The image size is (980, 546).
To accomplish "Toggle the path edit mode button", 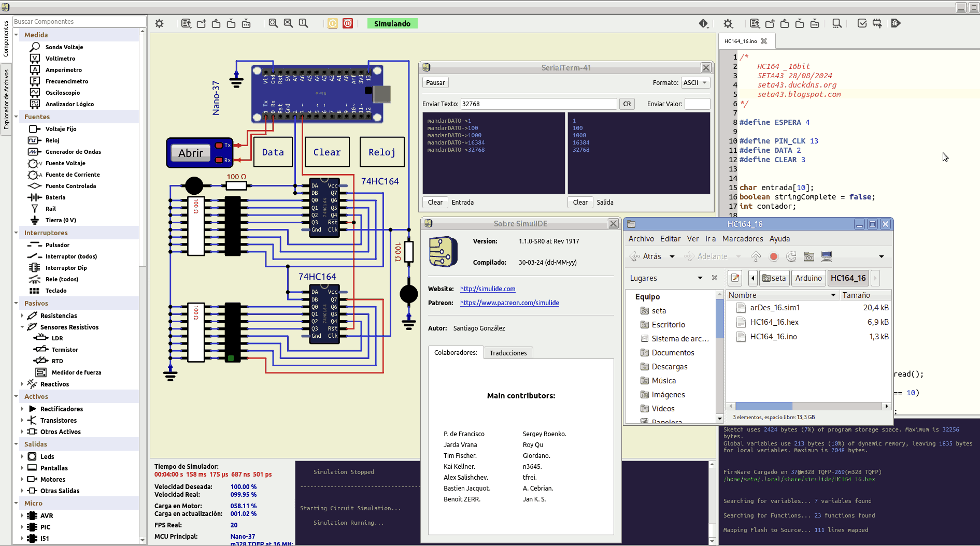I will [x=735, y=278].
